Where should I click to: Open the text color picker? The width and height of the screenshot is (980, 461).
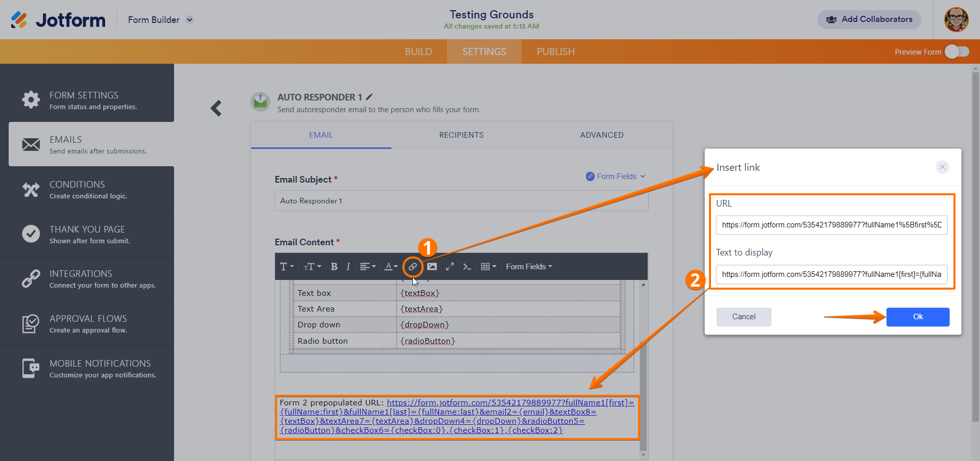(391, 267)
